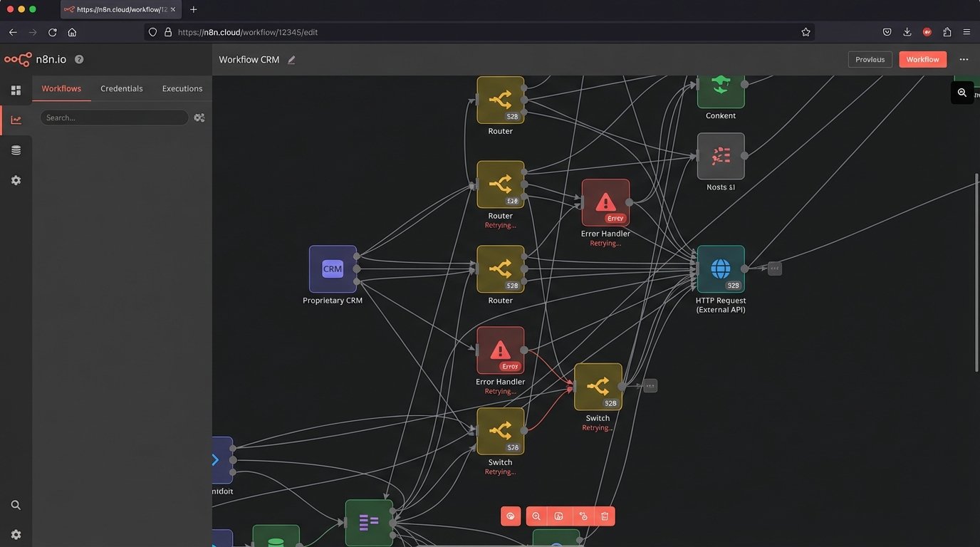
Task: Delete selection using trash icon in canvas toolbar
Action: (x=605, y=516)
